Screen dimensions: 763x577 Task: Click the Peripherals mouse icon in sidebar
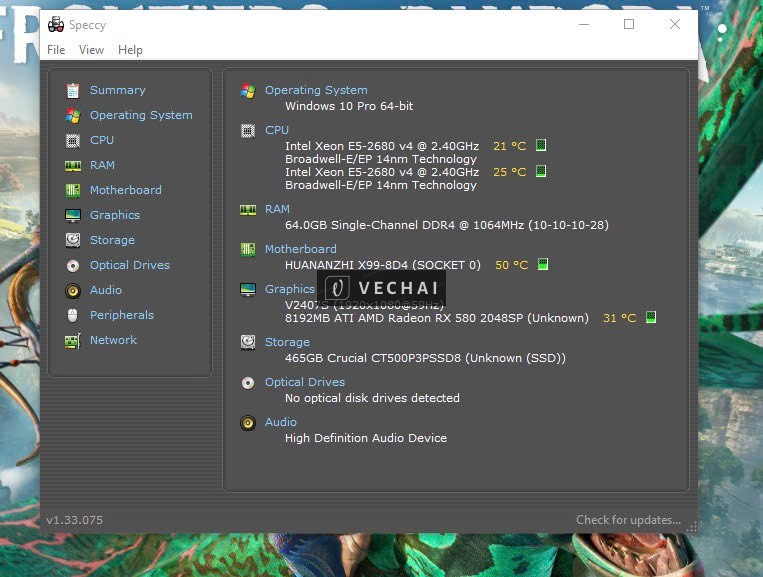72,315
